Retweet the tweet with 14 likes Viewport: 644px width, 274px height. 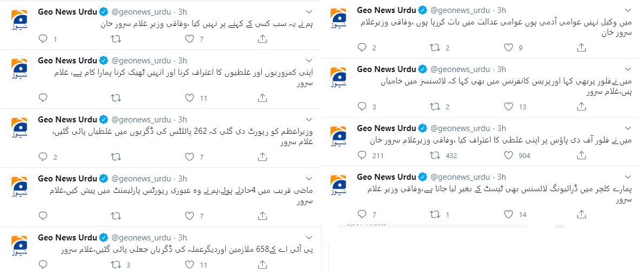pos(434,214)
